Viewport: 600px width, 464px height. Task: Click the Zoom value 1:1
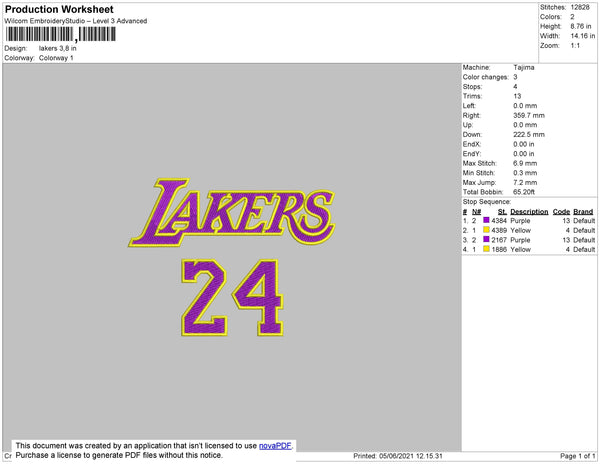(x=575, y=46)
